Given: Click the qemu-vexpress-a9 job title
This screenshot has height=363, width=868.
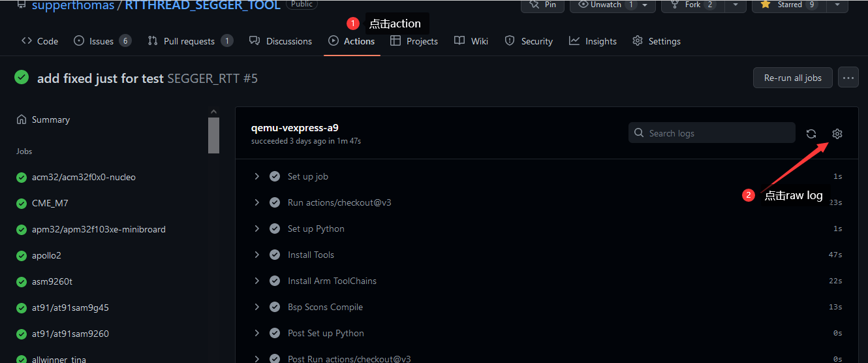Looking at the screenshot, I should pos(294,128).
